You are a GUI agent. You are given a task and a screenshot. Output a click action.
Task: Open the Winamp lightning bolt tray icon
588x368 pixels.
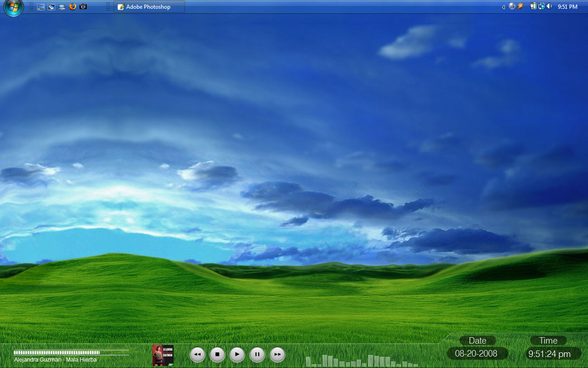click(520, 6)
